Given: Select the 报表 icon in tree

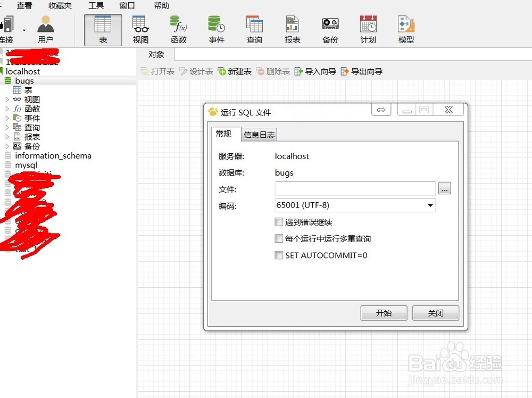Looking at the screenshot, I should click(17, 137).
